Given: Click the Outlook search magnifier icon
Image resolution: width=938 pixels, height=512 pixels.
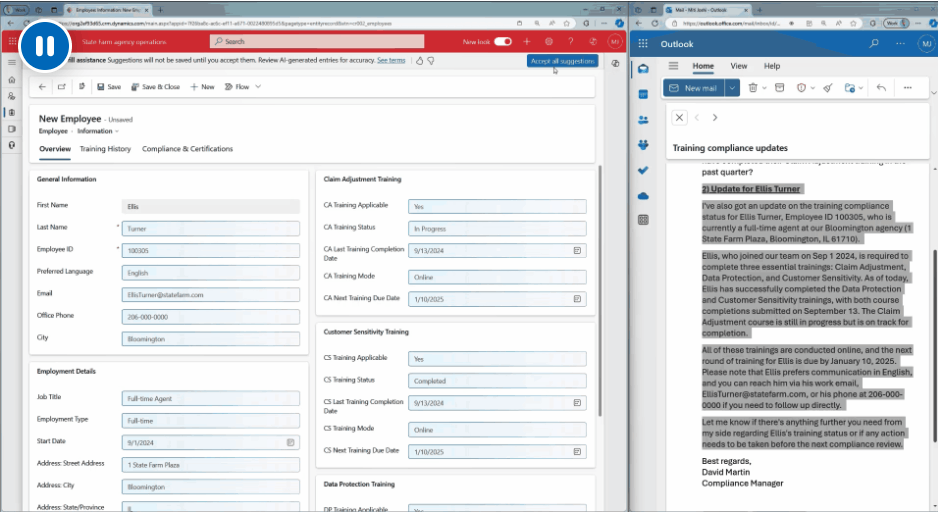Looking at the screenshot, I should point(874,44).
